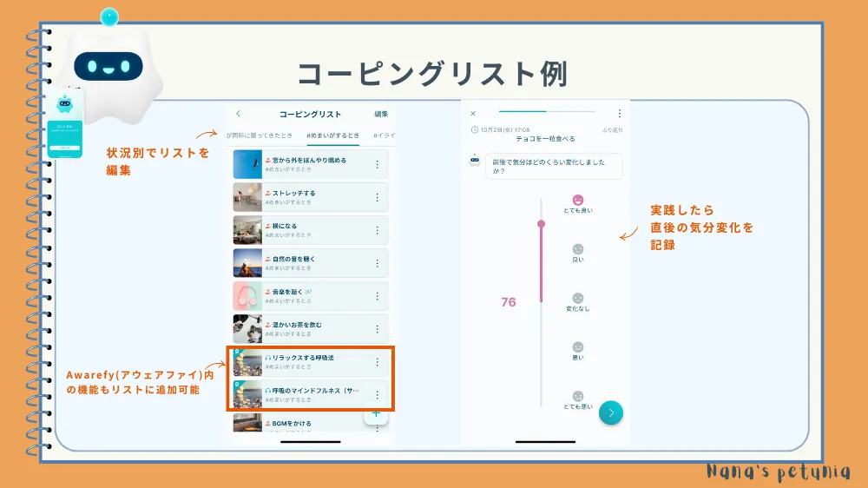Viewport: 868px width, 488px height.
Task: Open more options for リラックスする呼吸法
Action: point(377,362)
